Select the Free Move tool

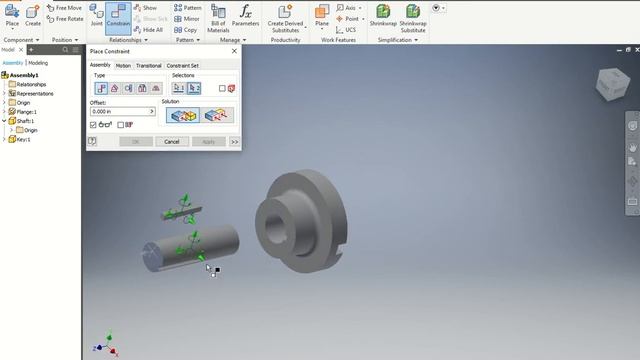click(x=64, y=8)
